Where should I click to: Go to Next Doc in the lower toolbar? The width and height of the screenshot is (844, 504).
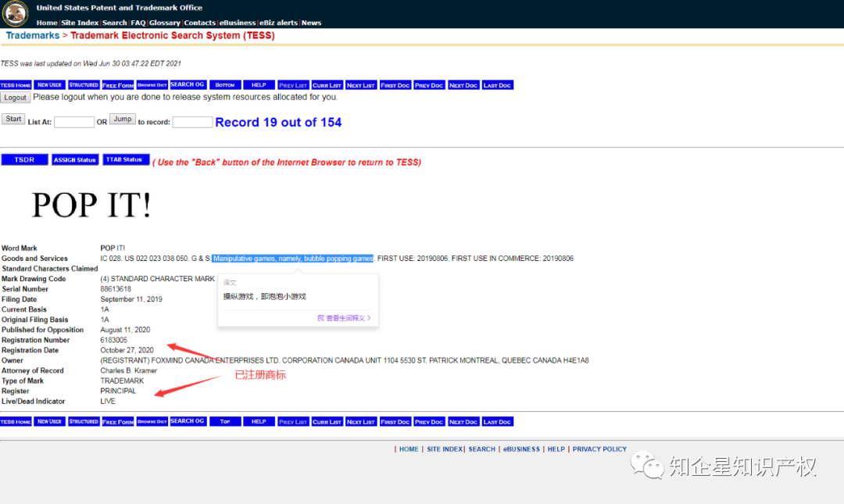point(463,422)
